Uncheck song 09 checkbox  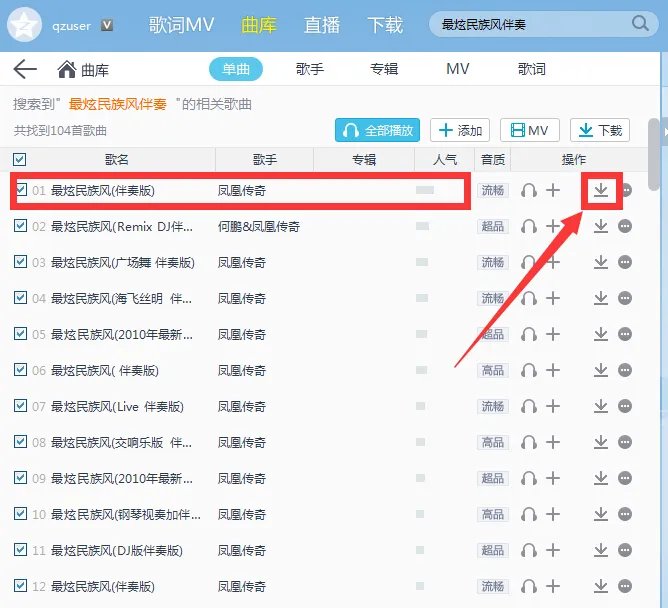tap(20, 477)
